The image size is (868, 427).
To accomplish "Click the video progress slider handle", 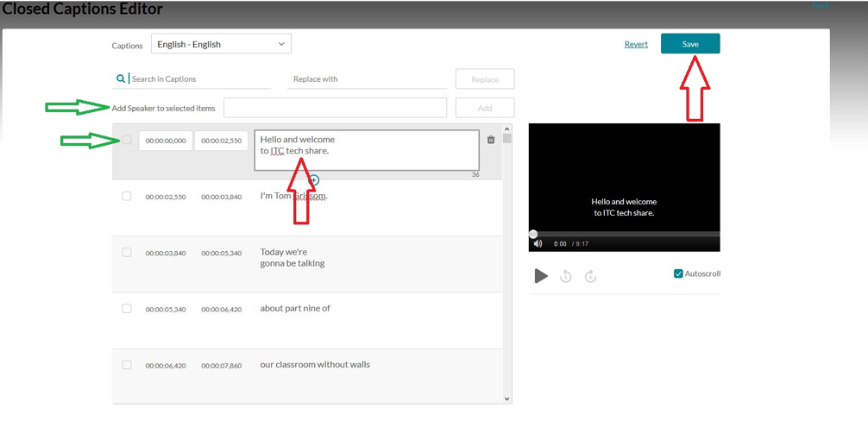I will click(533, 234).
